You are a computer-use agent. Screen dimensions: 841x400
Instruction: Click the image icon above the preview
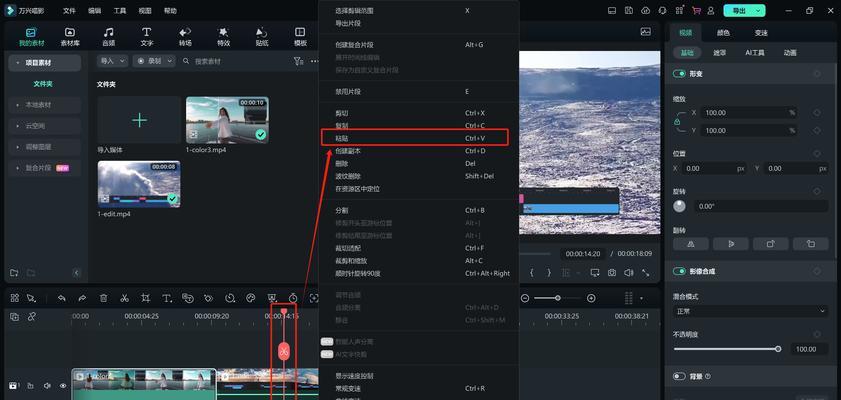[646, 32]
